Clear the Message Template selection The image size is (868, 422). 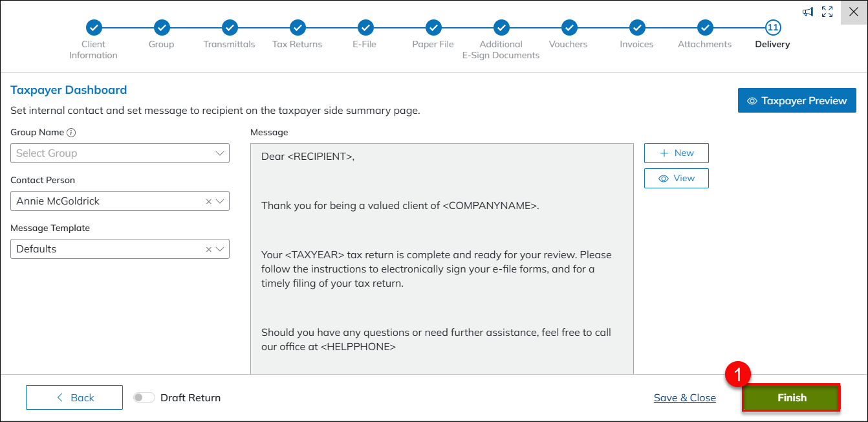click(x=208, y=249)
